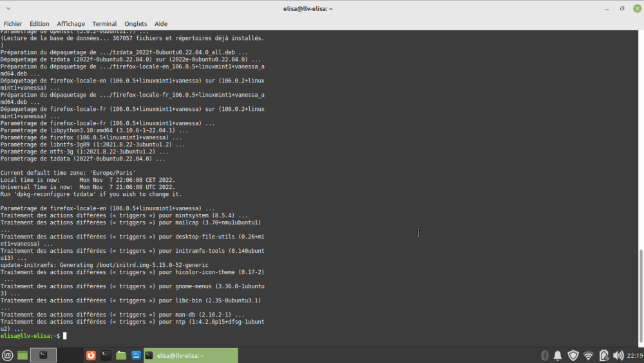This screenshot has height=363, width=644.
Task: Click the green Show Desktop icon
Action: tap(23, 355)
